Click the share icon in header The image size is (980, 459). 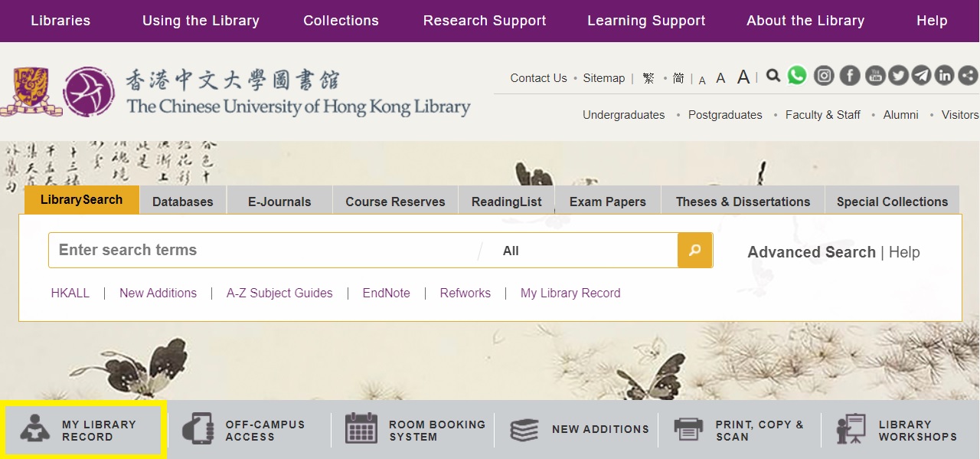(x=968, y=75)
